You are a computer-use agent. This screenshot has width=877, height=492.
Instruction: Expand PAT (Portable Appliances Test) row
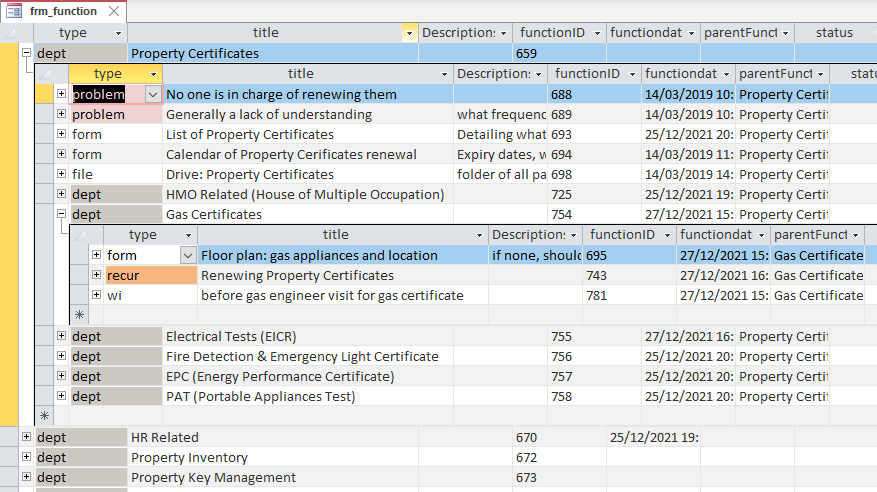62,396
